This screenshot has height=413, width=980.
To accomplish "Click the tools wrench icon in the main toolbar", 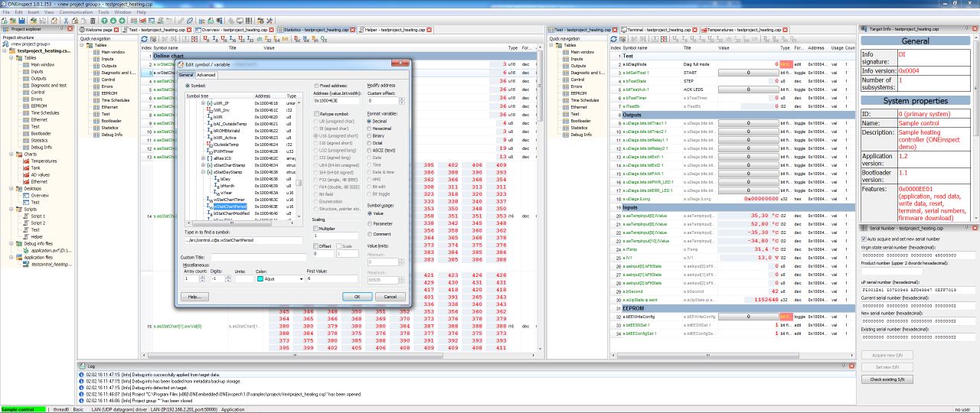I will [x=269, y=21].
